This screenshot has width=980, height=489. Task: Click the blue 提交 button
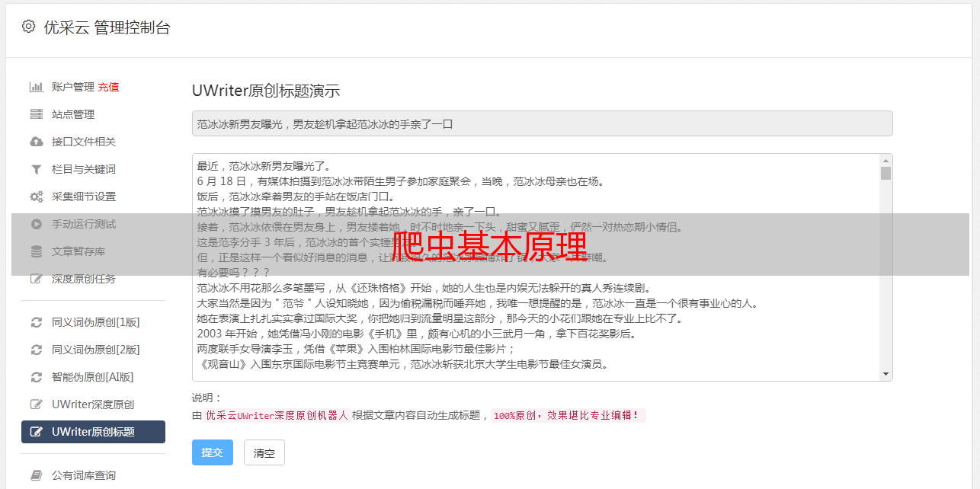(x=212, y=452)
